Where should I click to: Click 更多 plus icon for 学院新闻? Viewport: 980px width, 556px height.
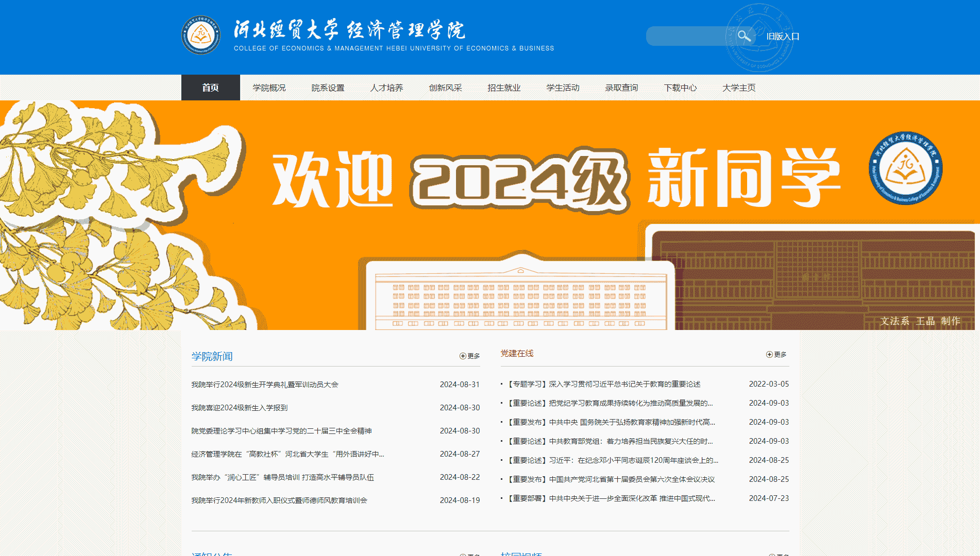(469, 356)
